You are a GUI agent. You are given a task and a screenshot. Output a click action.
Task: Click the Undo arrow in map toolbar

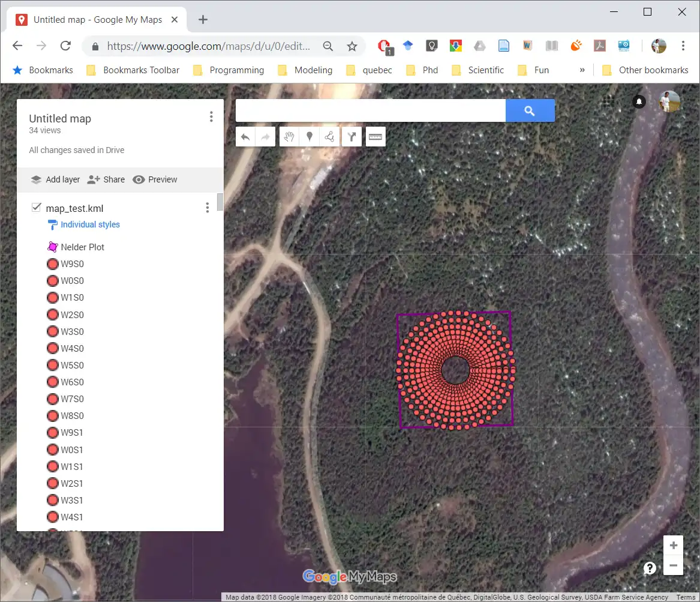point(245,137)
